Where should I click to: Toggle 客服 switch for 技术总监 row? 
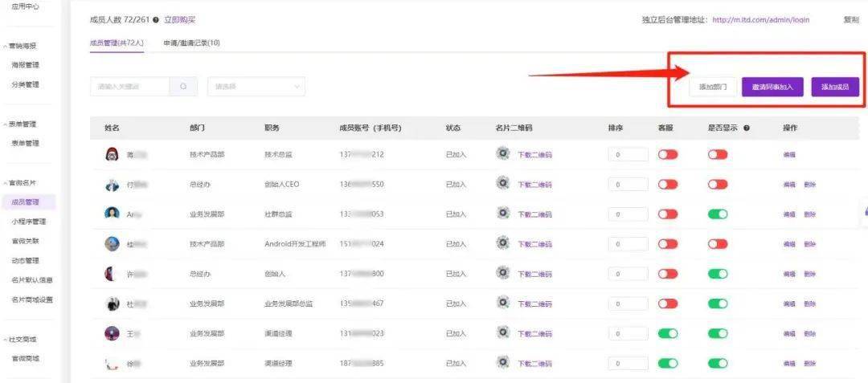click(668, 155)
